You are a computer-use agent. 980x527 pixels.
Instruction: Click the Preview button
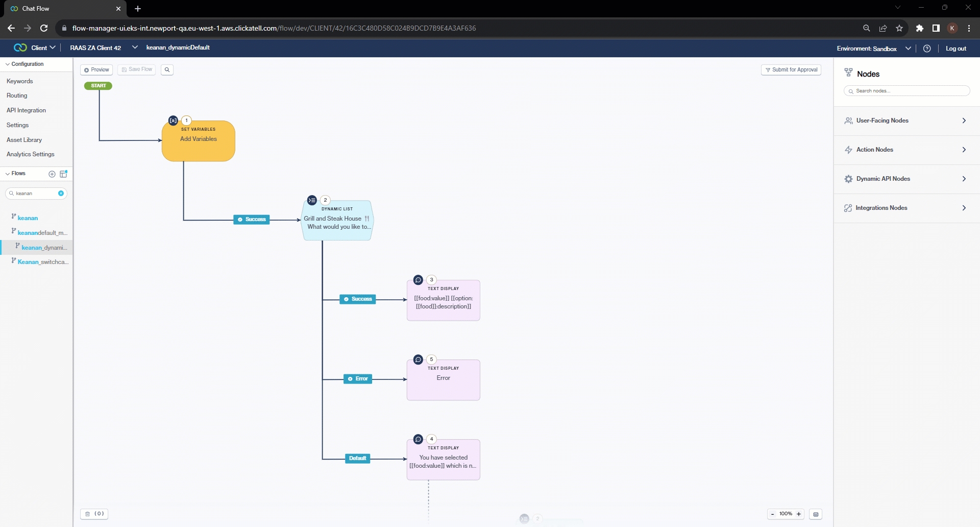point(96,70)
